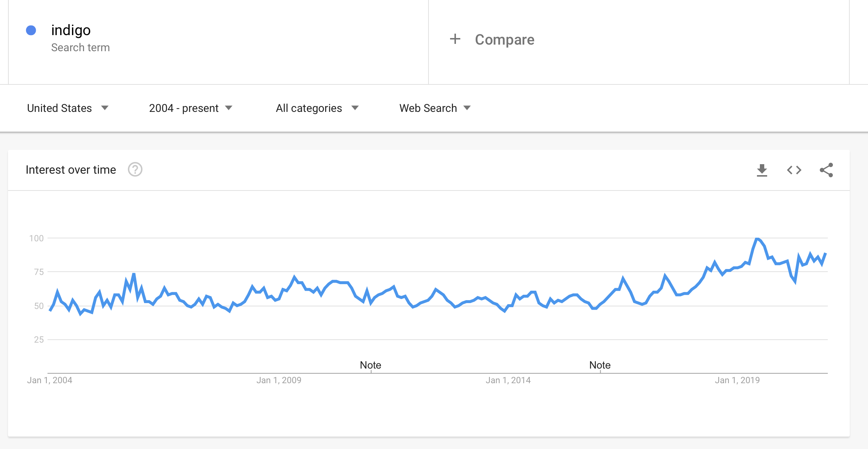The image size is (868, 449).
Task: Add a comparison term with Compare
Action: coord(505,39)
